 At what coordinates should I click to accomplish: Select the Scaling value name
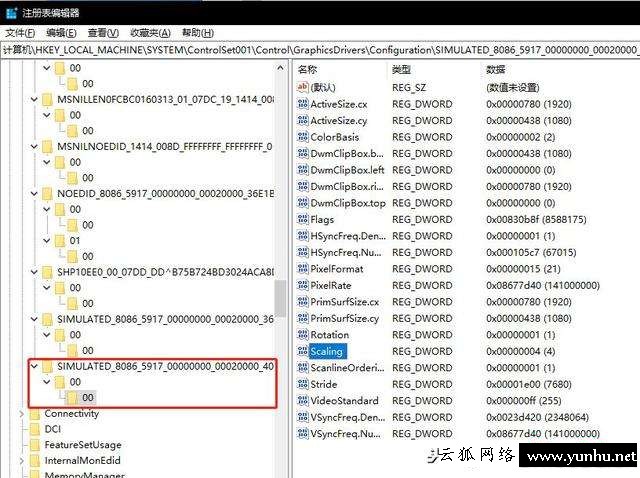point(327,351)
